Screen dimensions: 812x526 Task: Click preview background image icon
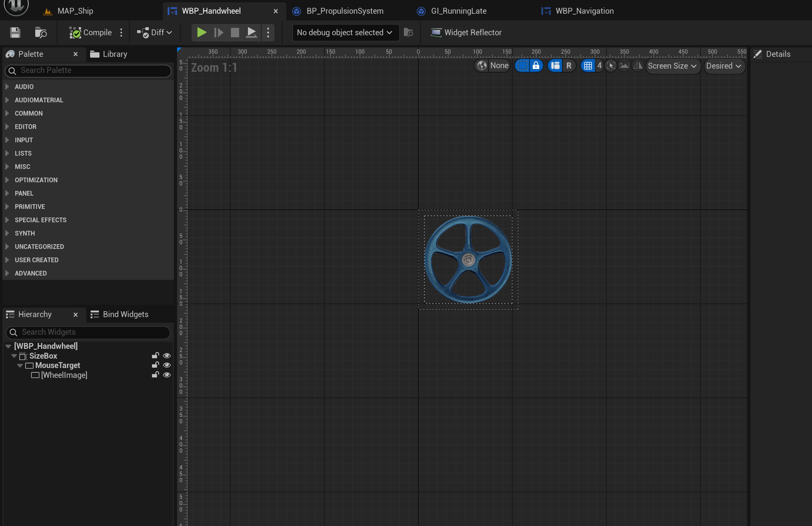pos(624,66)
